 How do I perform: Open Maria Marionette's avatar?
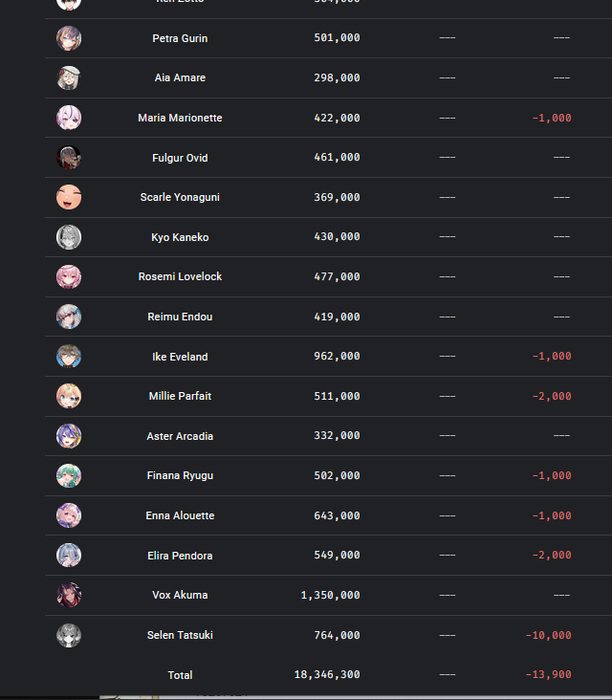coord(69,118)
